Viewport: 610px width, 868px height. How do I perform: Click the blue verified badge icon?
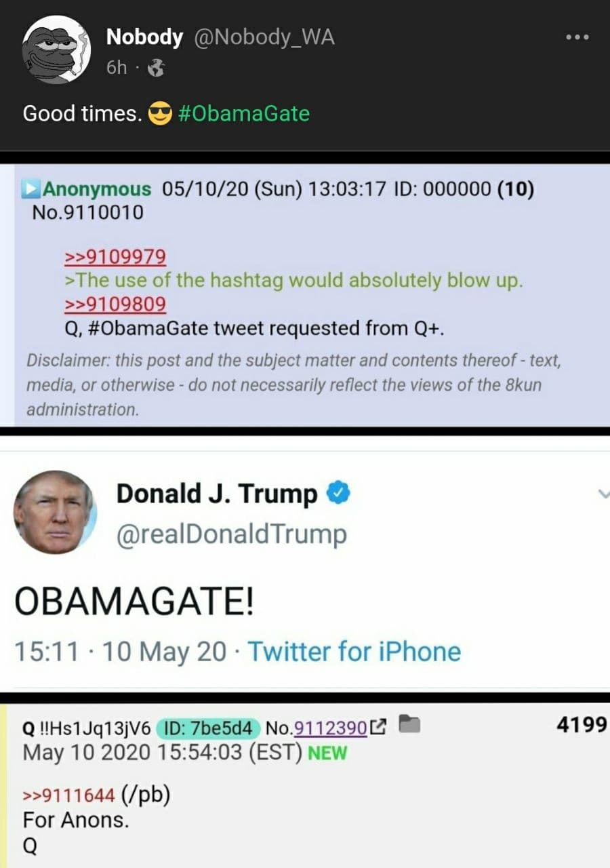click(x=338, y=494)
